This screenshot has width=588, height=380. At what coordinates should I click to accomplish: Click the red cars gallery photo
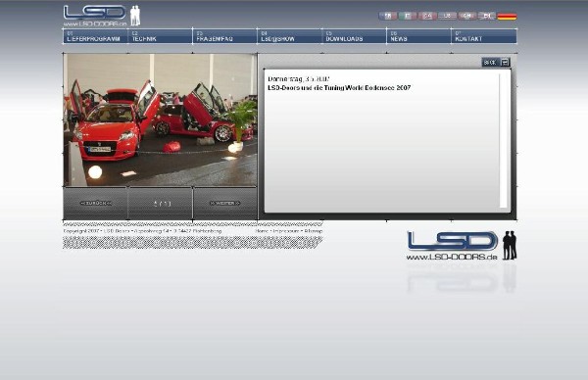tap(160, 119)
